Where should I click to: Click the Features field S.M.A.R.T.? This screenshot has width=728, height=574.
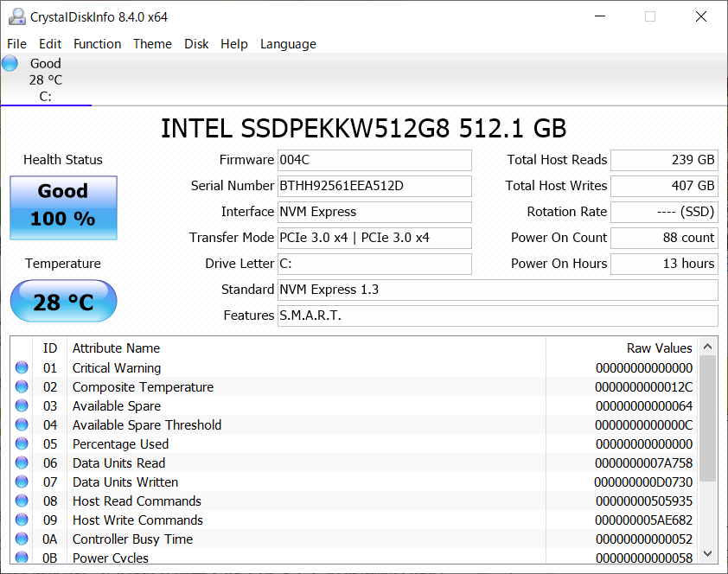coord(498,316)
